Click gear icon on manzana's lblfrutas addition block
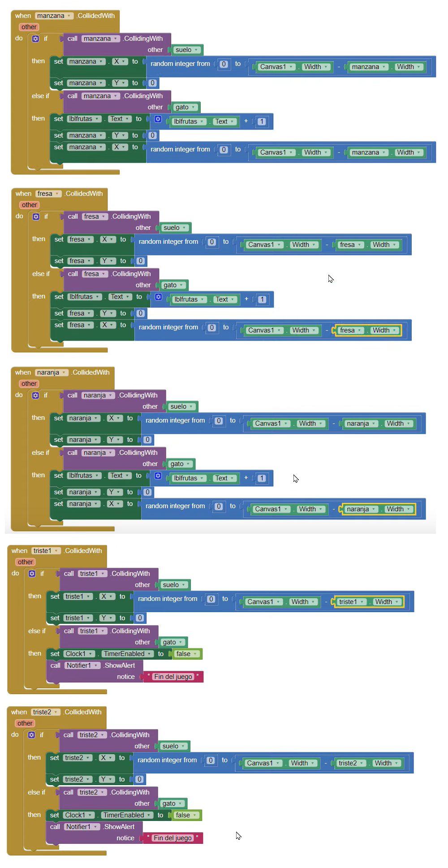448x868 pixels. coord(158,119)
